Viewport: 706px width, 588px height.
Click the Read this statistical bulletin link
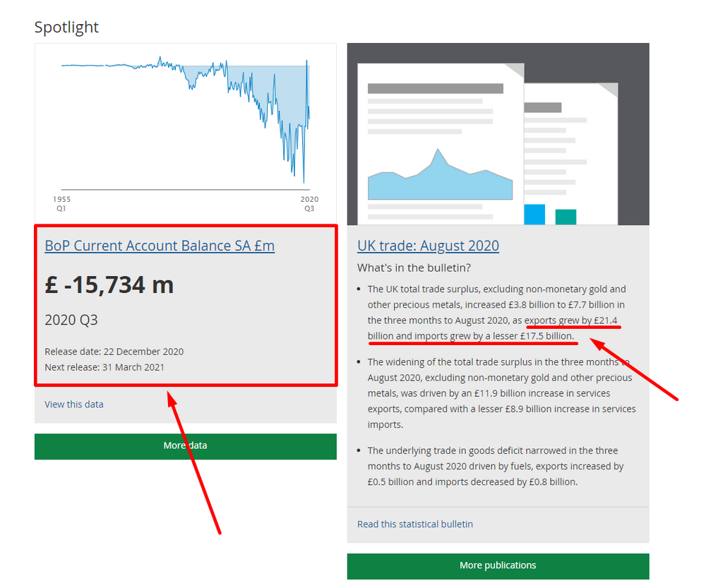pos(415,524)
